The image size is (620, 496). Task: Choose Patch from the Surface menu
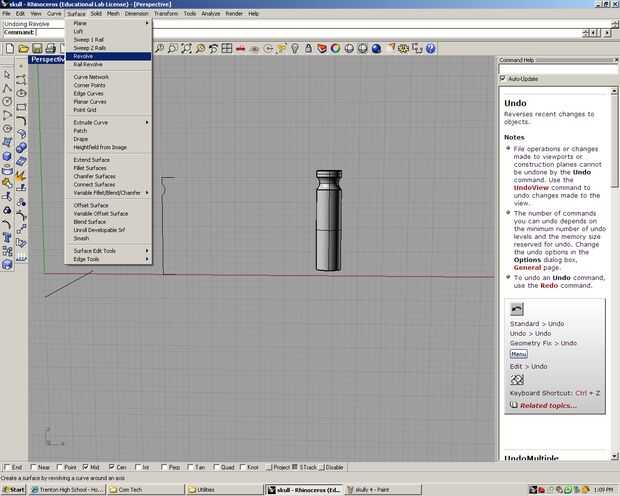click(x=108, y=131)
